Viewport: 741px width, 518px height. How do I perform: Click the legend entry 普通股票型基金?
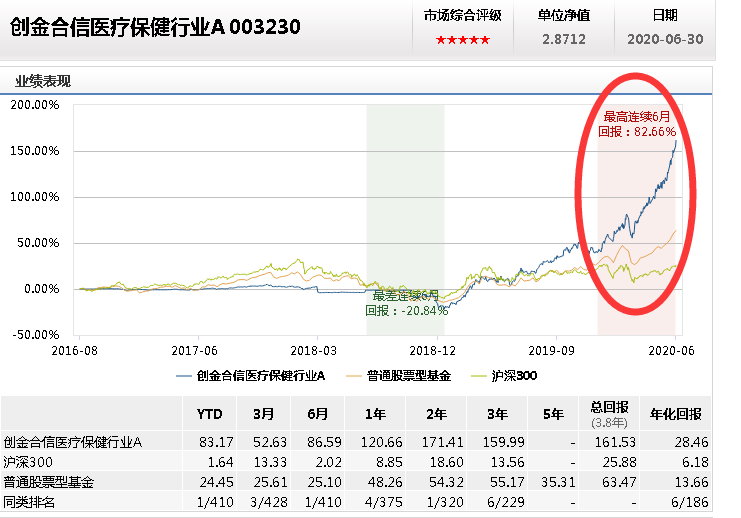pyautogui.click(x=399, y=376)
